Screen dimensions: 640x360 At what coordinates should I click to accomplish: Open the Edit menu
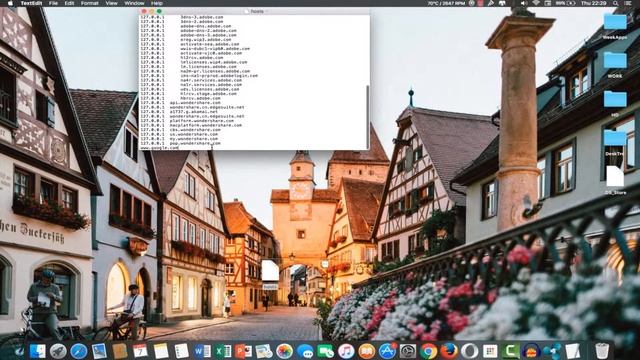69,3
